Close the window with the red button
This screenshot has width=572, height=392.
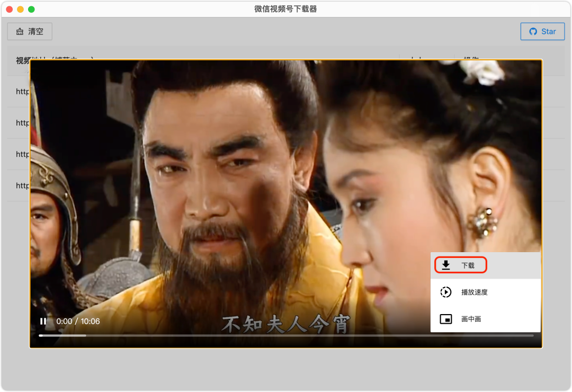(10, 9)
